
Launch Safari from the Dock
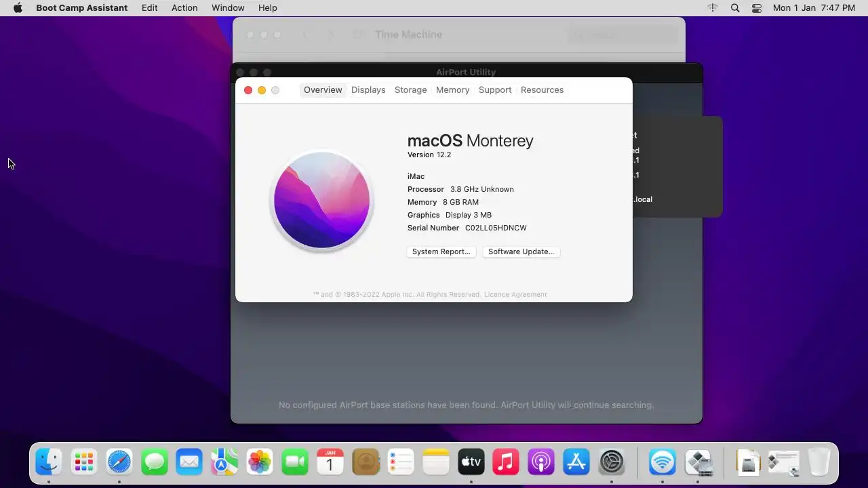[x=119, y=462]
